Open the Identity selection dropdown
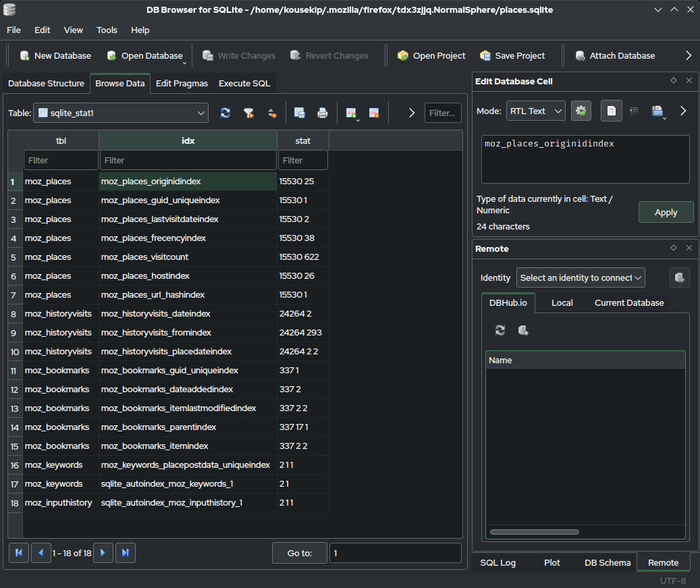The height and width of the screenshot is (588, 700). (581, 277)
